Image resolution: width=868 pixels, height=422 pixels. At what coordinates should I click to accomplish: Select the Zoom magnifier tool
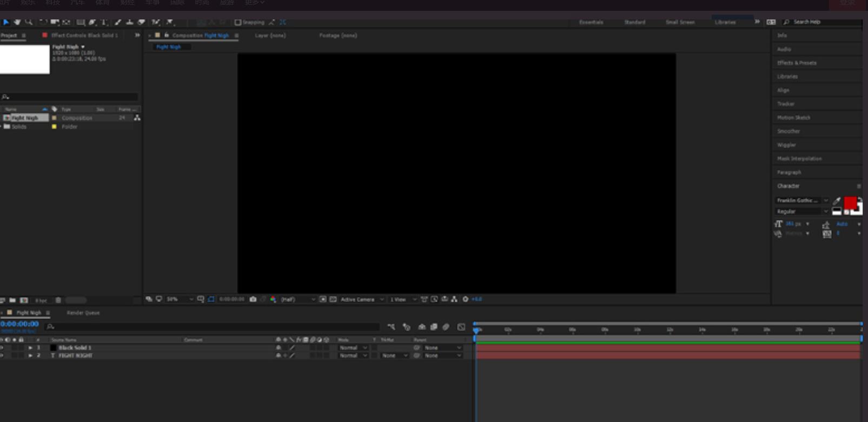coord(29,22)
